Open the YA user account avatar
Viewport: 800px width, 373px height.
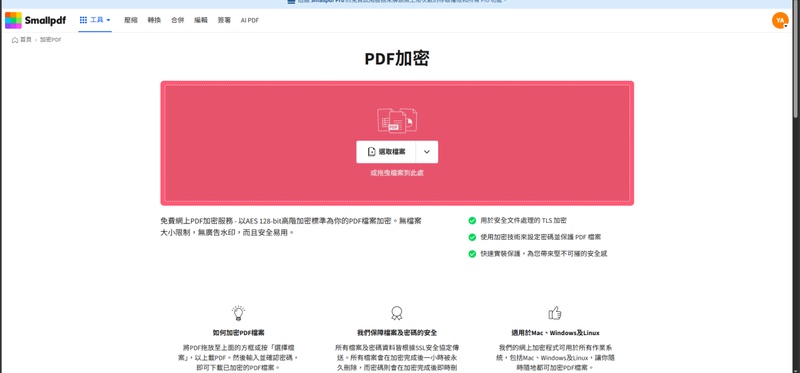(780, 20)
